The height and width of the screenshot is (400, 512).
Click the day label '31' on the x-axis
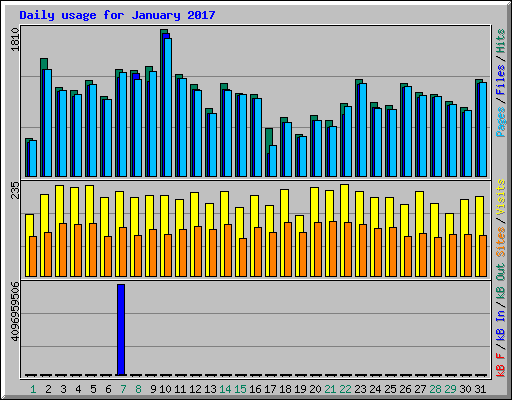coord(480,389)
